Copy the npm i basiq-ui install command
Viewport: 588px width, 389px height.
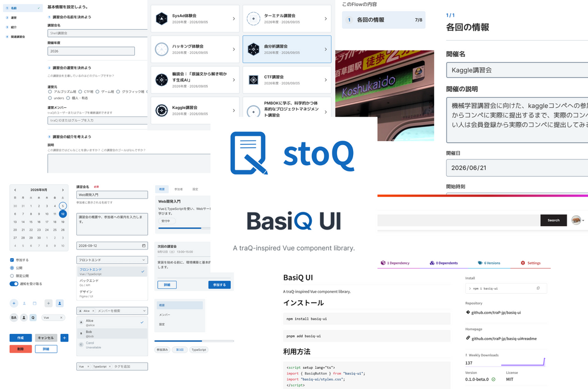point(538,288)
